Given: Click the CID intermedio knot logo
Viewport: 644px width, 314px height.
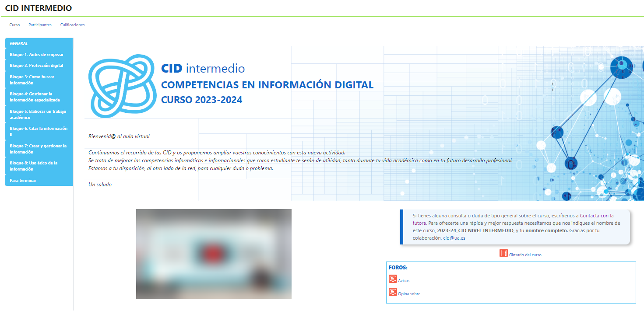Looking at the screenshot, I should (x=122, y=86).
